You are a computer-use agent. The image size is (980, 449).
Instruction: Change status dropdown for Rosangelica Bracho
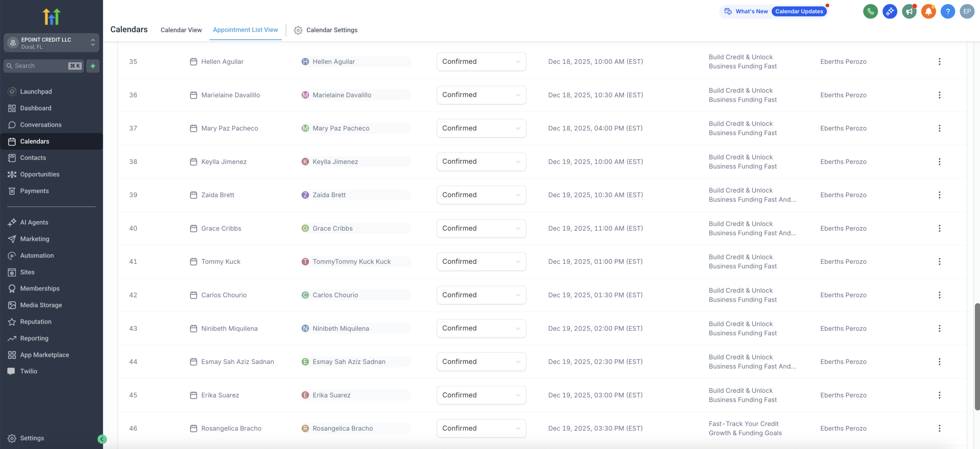[x=481, y=428]
